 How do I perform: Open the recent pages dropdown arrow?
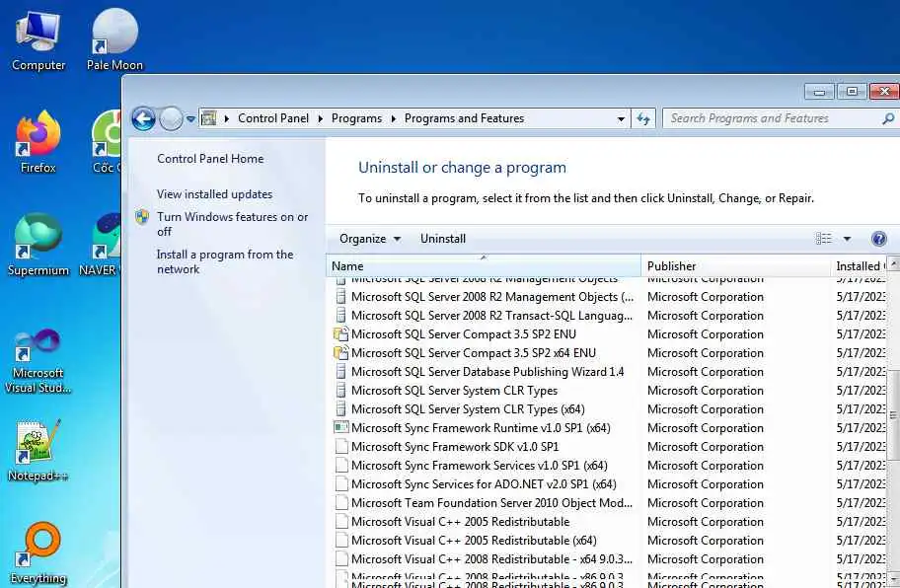coord(190,119)
